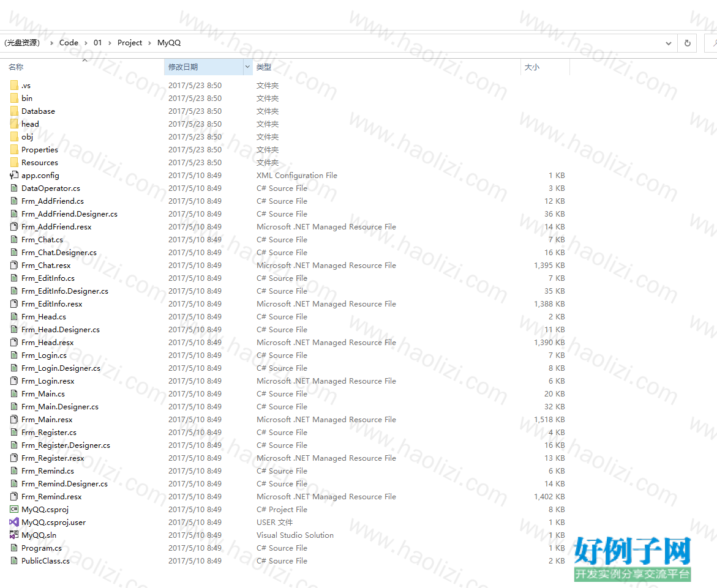The height and width of the screenshot is (588, 717).
Task: Click the Properties folder icon
Action: point(14,149)
